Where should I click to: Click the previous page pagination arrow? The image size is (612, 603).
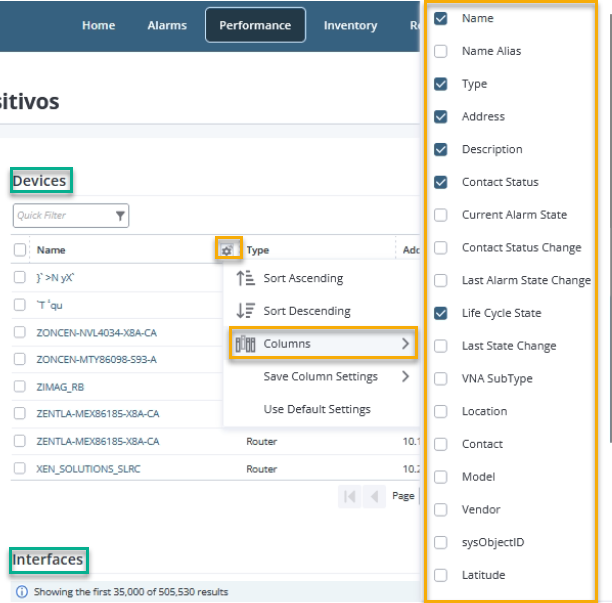(x=374, y=496)
